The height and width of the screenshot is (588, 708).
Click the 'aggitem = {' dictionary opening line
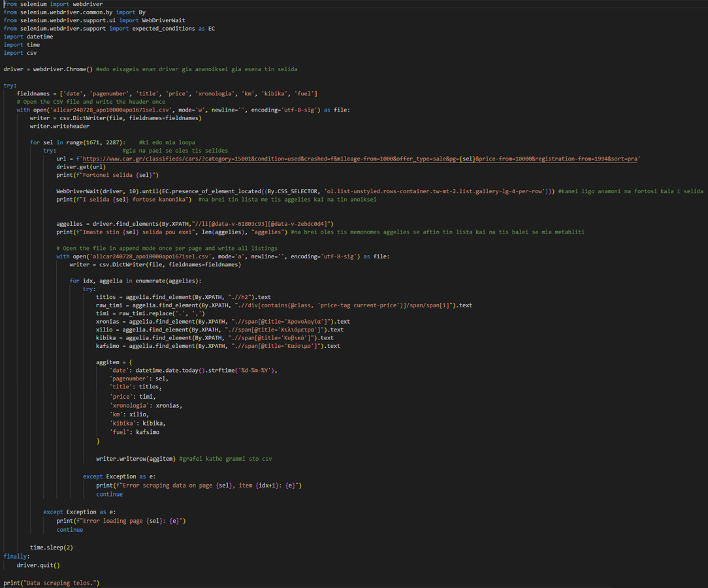point(114,362)
